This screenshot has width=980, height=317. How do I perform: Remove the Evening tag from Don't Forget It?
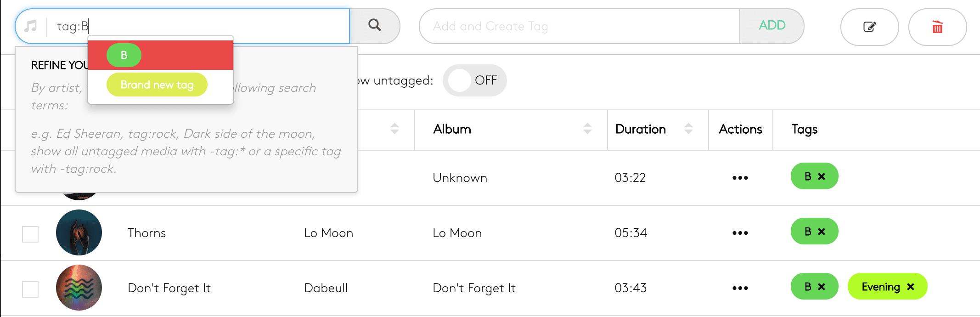click(x=911, y=287)
